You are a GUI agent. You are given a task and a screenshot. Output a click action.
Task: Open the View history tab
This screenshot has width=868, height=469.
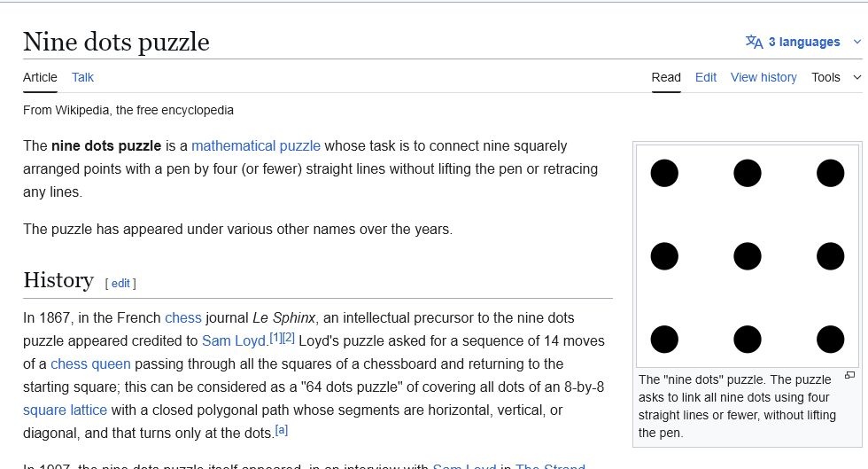tap(763, 77)
